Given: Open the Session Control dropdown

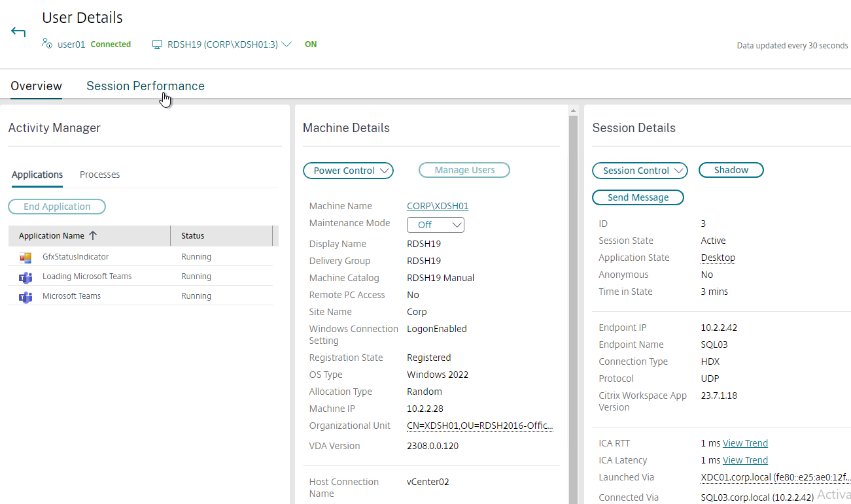Looking at the screenshot, I should 640,171.
